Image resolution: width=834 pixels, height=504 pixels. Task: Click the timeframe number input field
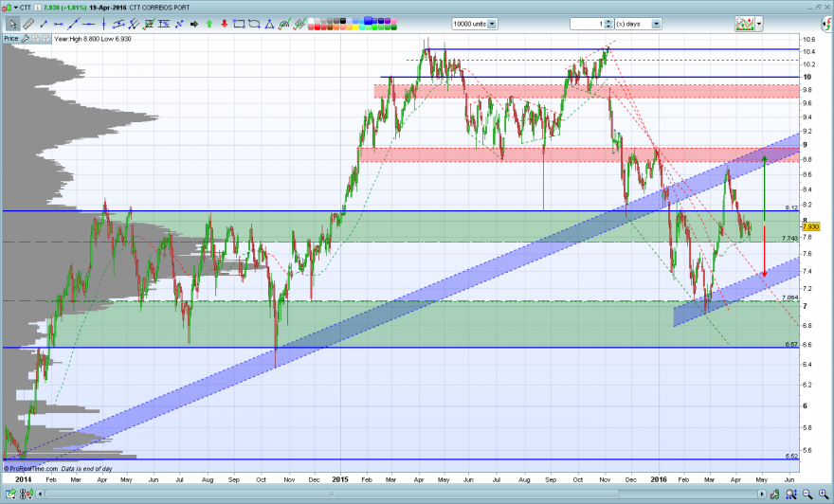[588, 24]
